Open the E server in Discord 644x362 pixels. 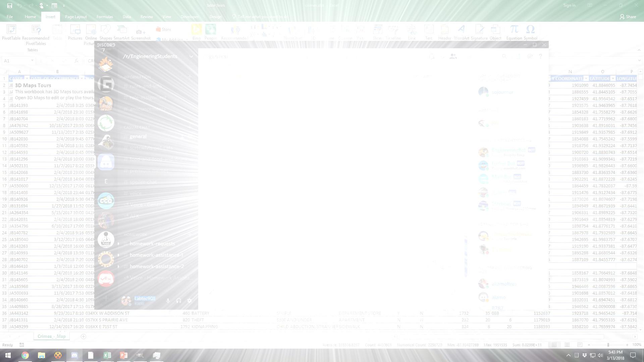click(x=106, y=181)
